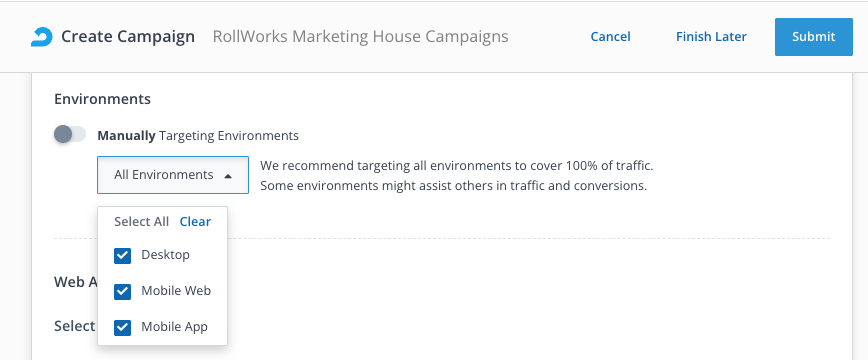This screenshot has width=868, height=360.
Task: Clear all selected environments
Action: point(195,222)
